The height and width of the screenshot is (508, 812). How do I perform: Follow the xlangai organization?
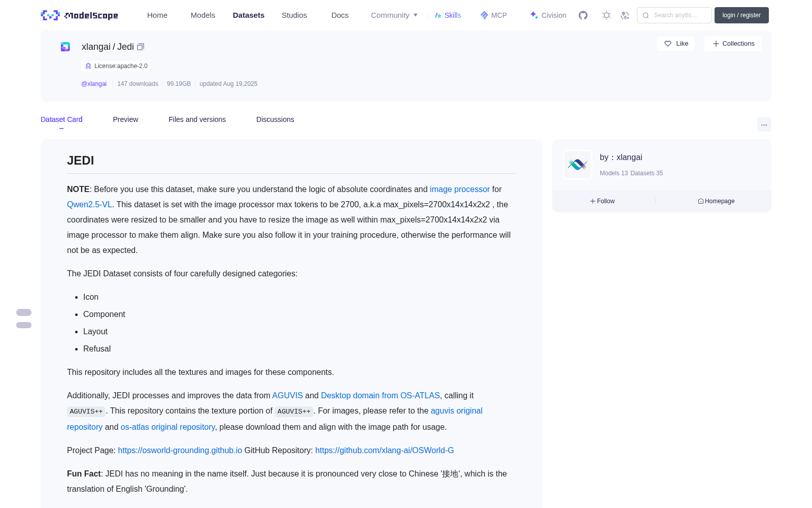click(602, 201)
